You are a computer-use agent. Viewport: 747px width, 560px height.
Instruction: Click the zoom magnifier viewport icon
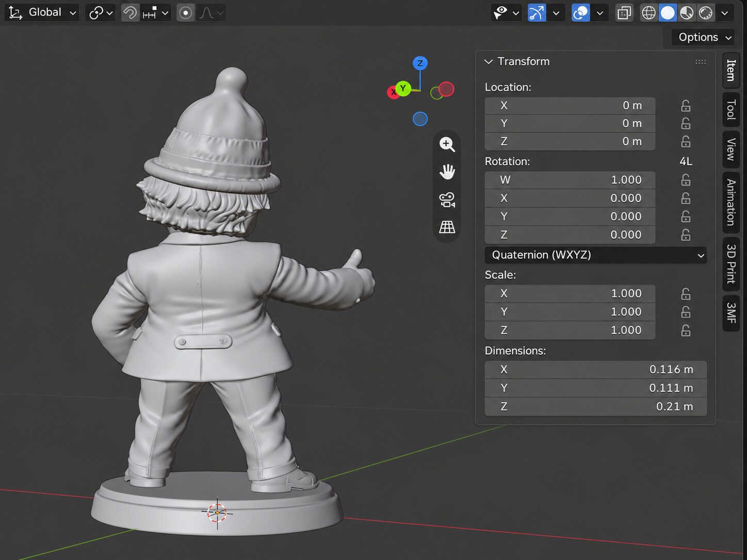447,144
